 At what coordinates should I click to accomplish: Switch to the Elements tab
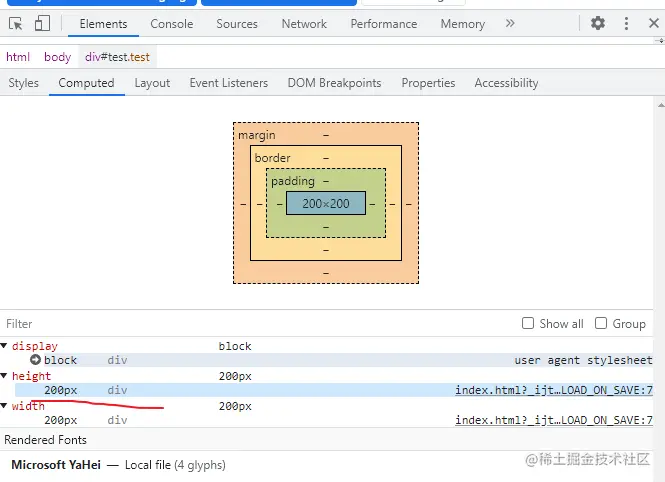pyautogui.click(x=103, y=24)
